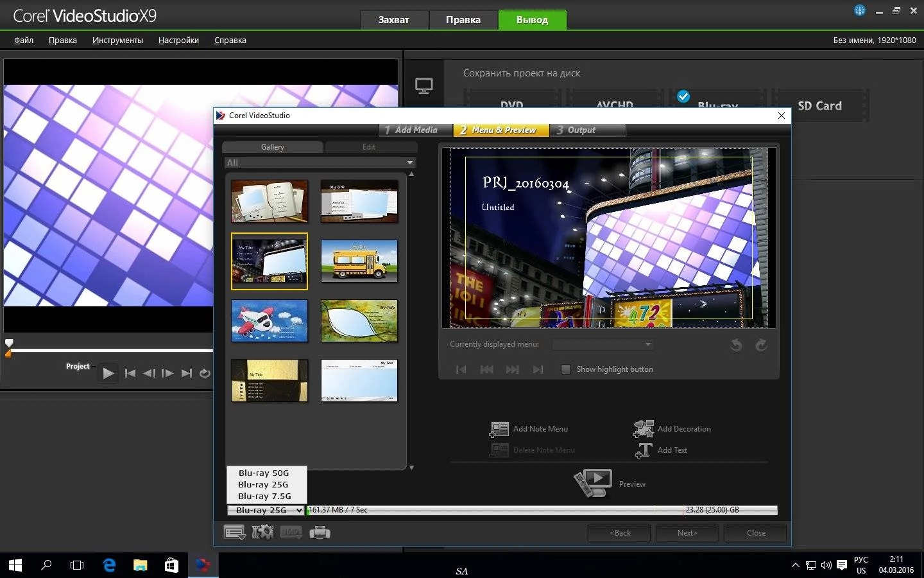Click the print disc label icon
This screenshot has height=578, width=924.
(320, 532)
